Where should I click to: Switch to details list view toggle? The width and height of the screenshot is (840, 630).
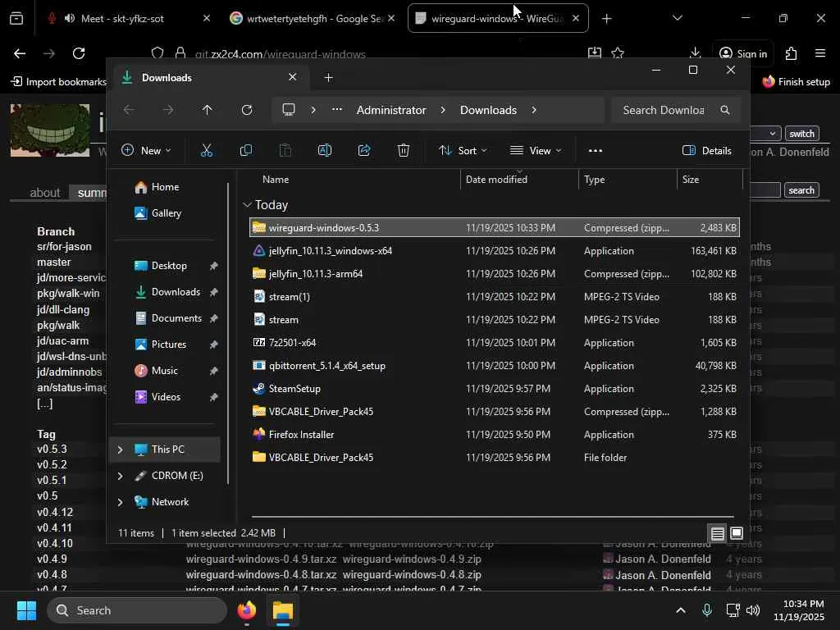(x=717, y=534)
